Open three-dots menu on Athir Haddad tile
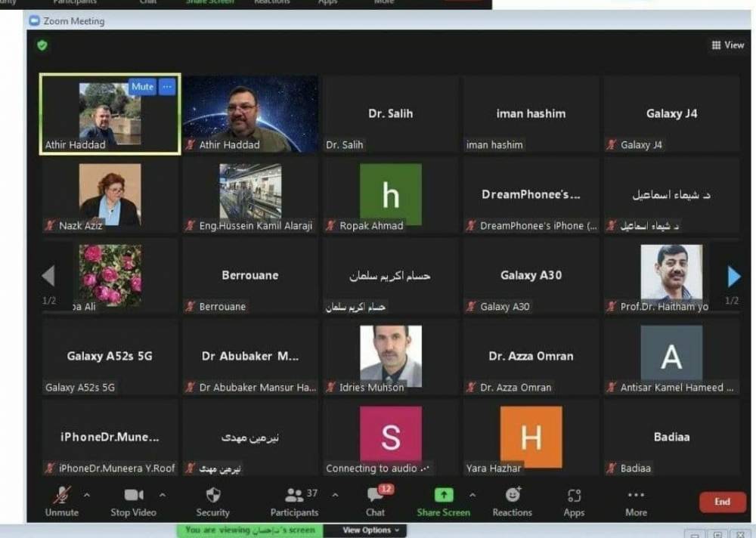The height and width of the screenshot is (538, 756). coord(167,87)
